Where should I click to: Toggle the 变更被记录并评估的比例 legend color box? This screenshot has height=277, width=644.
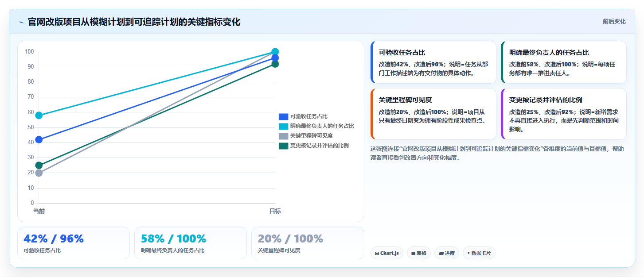coord(284,146)
